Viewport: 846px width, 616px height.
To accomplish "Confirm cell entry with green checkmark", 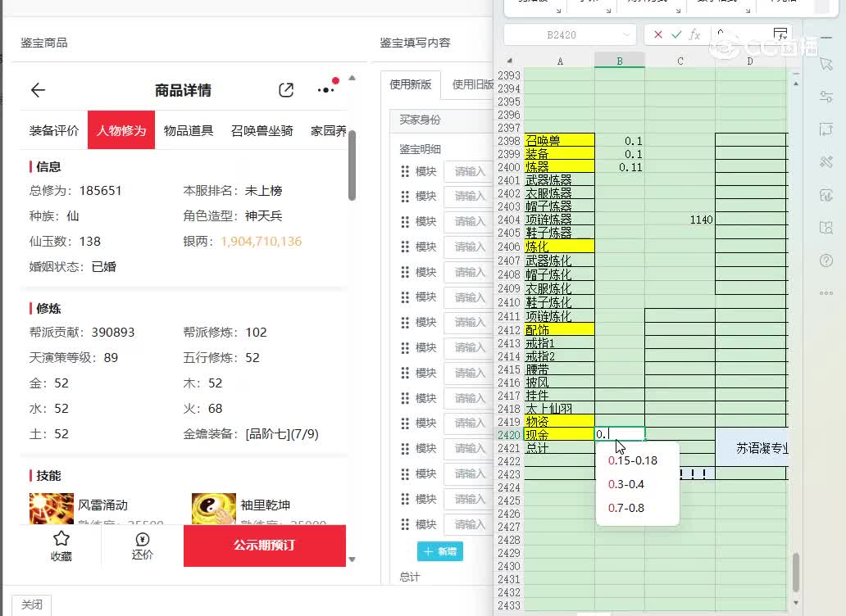I will [676, 34].
